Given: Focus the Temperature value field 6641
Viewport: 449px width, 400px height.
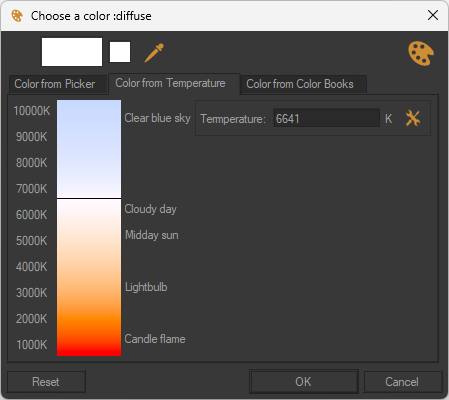Looking at the screenshot, I should click(327, 118).
